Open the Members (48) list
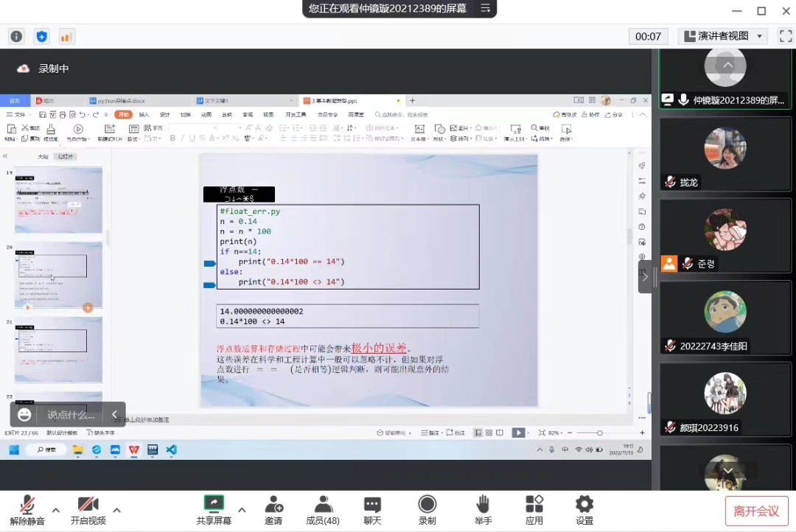Image resolution: width=796 pixels, height=532 pixels. pos(322,510)
